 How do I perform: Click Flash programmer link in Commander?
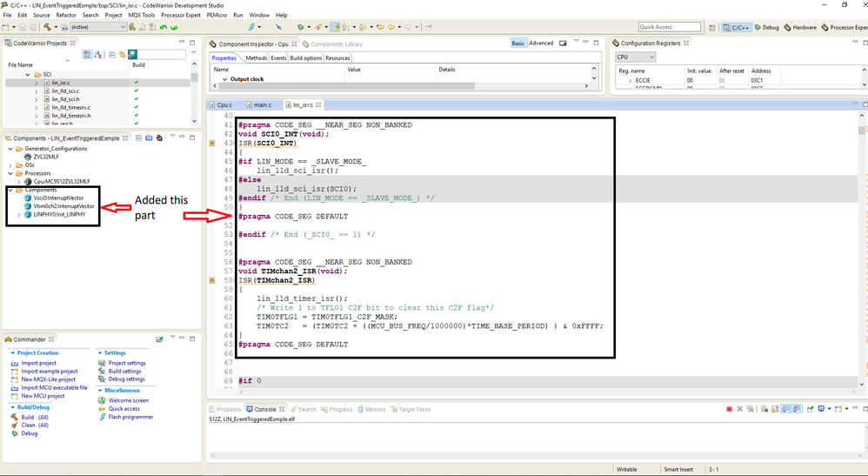[130, 417]
